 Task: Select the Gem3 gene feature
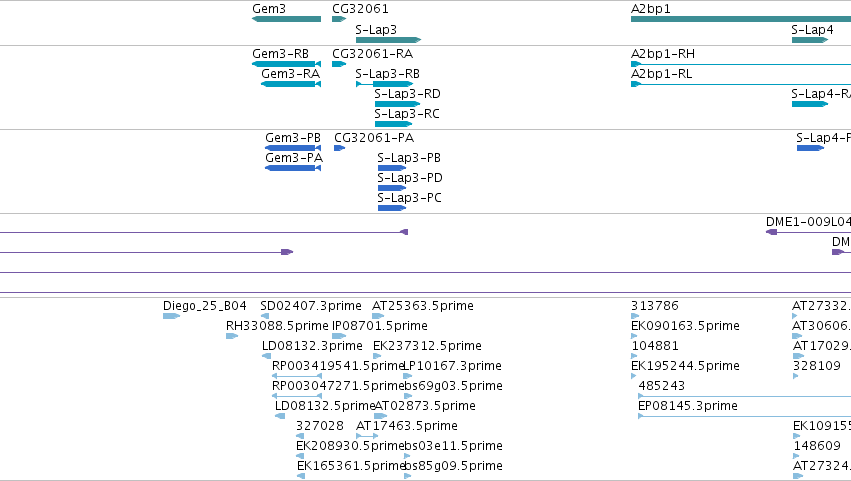coord(287,19)
